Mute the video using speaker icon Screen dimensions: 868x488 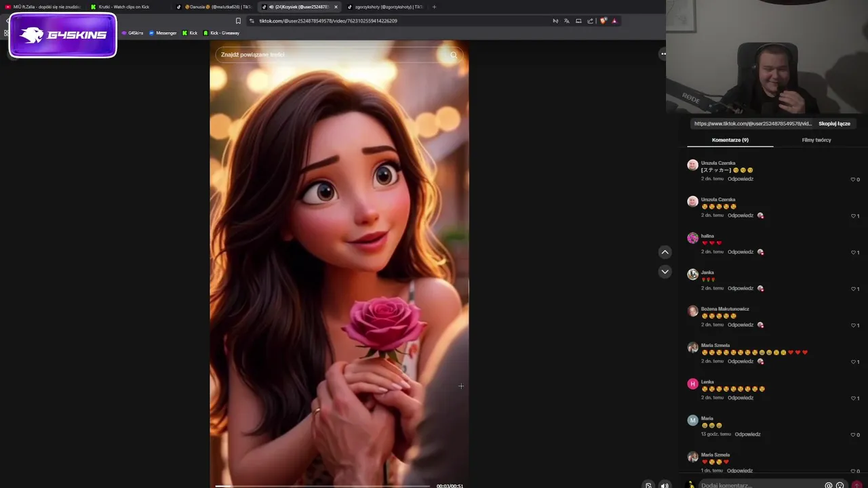(665, 485)
